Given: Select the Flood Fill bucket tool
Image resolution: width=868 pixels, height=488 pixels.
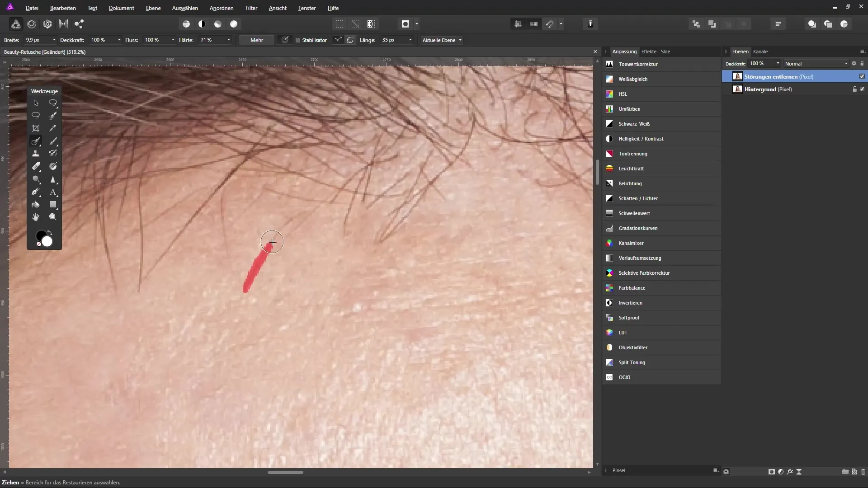Looking at the screenshot, I should pos(36,205).
